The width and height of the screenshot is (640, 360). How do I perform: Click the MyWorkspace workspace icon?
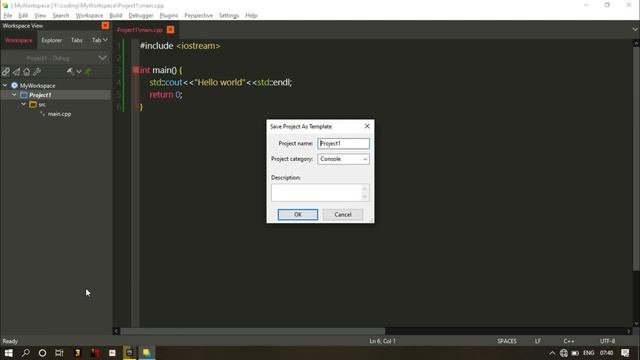[x=14, y=86]
